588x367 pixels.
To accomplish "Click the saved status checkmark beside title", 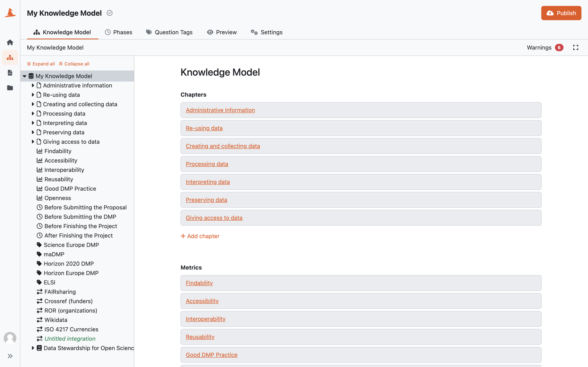I will pos(110,13).
